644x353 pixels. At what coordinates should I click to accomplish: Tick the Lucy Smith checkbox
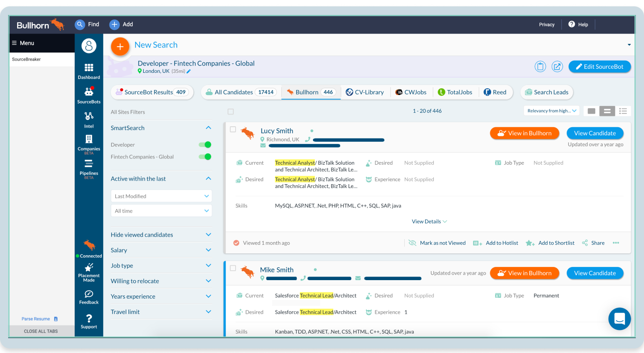tap(233, 129)
